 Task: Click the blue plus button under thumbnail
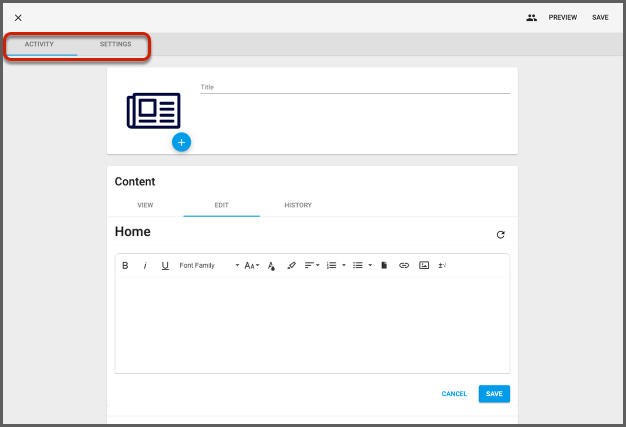[181, 143]
